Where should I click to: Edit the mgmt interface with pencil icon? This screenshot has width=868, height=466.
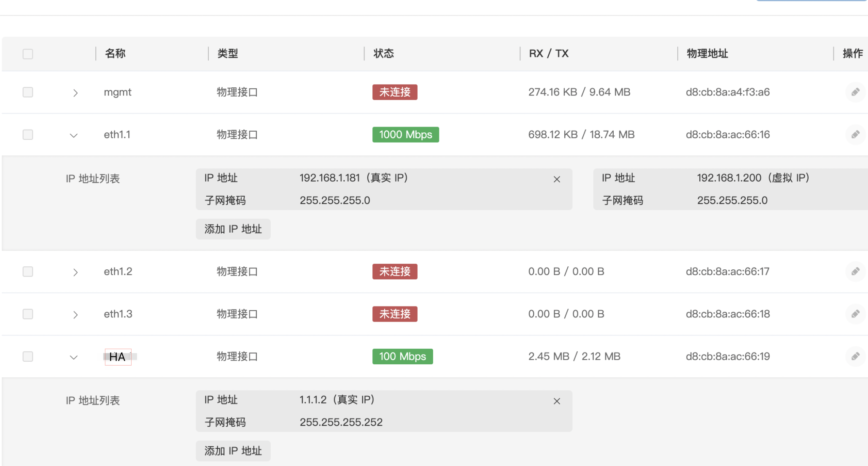pyautogui.click(x=855, y=92)
